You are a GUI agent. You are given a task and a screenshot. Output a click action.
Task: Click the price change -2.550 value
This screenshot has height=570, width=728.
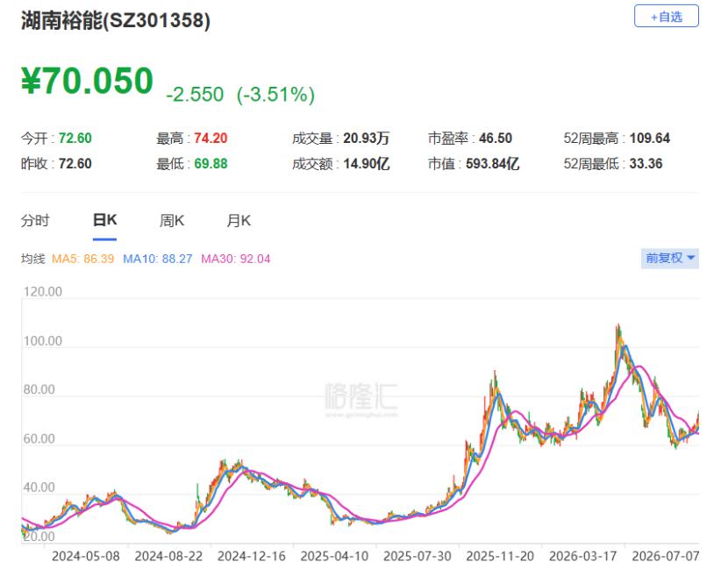click(x=195, y=94)
